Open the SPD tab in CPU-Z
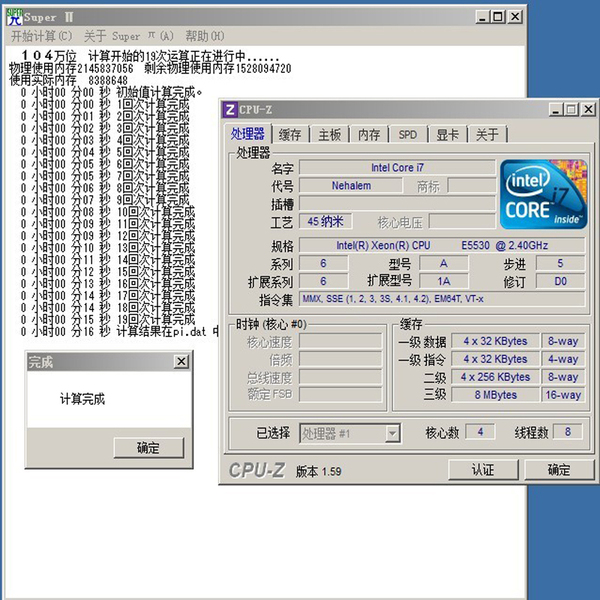Viewport: 600px width, 600px height. tap(408, 135)
